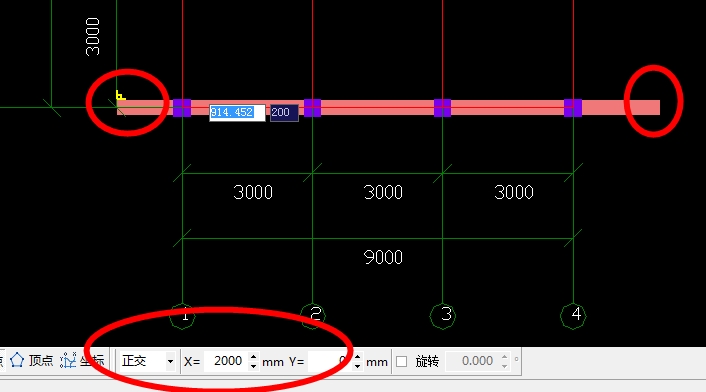Increase the X offset with its up arrow
The width and height of the screenshot is (706, 392).
point(253,356)
